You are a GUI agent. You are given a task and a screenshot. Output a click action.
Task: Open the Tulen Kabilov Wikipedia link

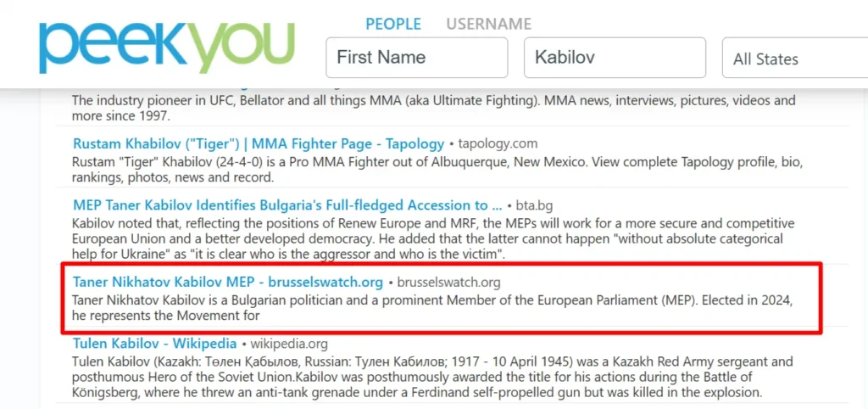point(155,344)
